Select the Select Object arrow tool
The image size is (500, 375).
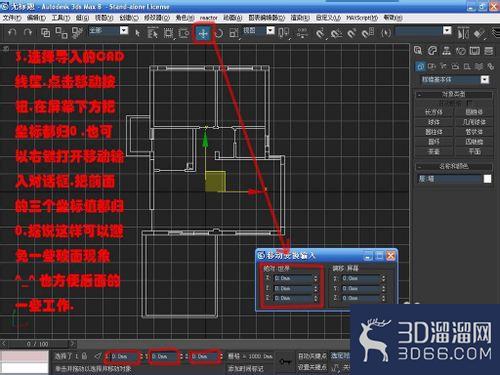[x=137, y=33]
